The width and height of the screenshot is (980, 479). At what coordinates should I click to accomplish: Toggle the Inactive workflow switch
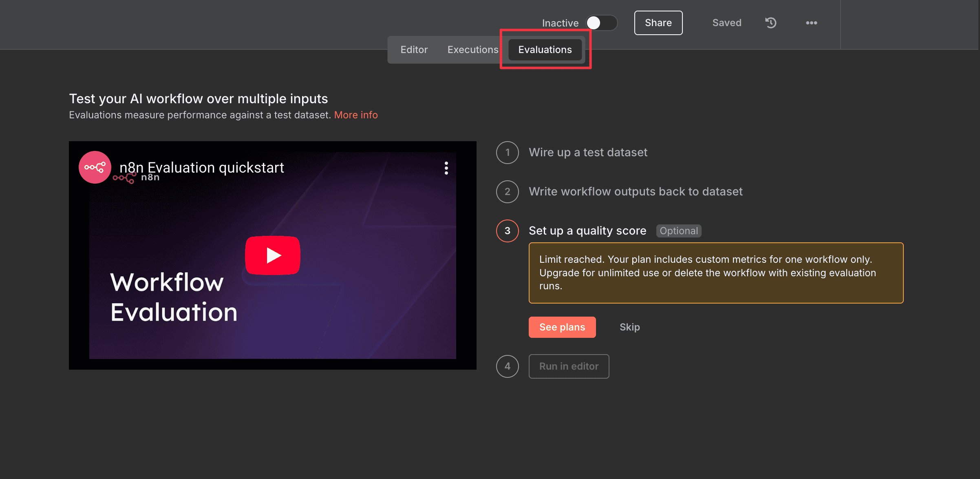[601, 23]
